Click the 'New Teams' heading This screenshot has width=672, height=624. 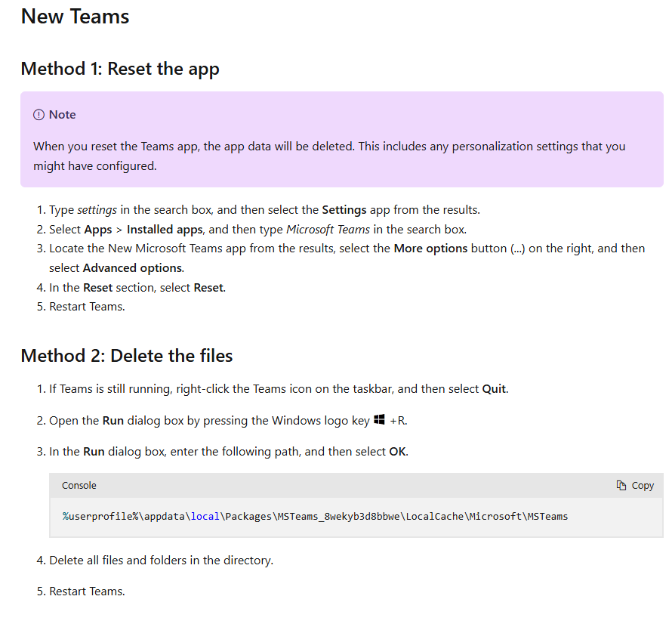pos(75,17)
